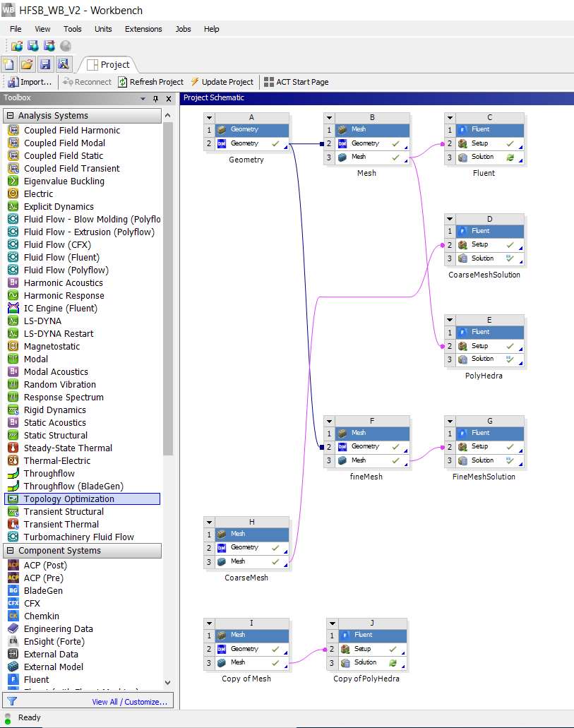The image size is (574, 728).
Task: Click the Toolbox scrollbar down arrow
Action: 167,683
